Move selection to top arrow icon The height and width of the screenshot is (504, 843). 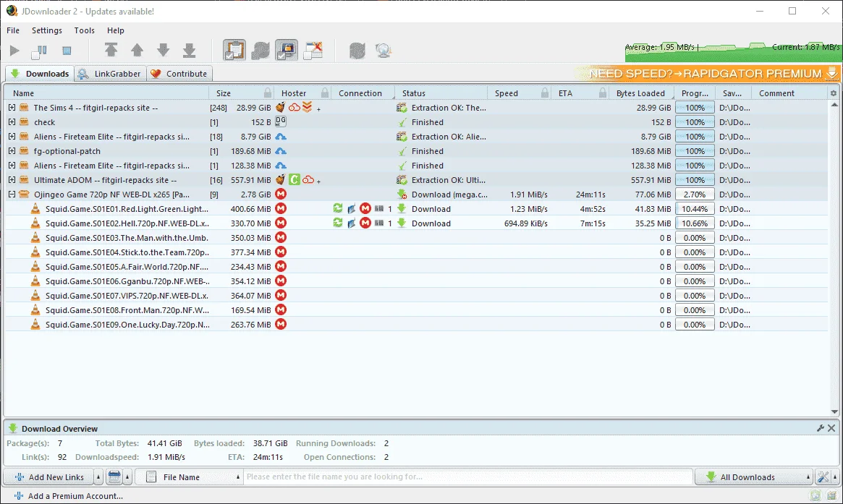tap(111, 51)
